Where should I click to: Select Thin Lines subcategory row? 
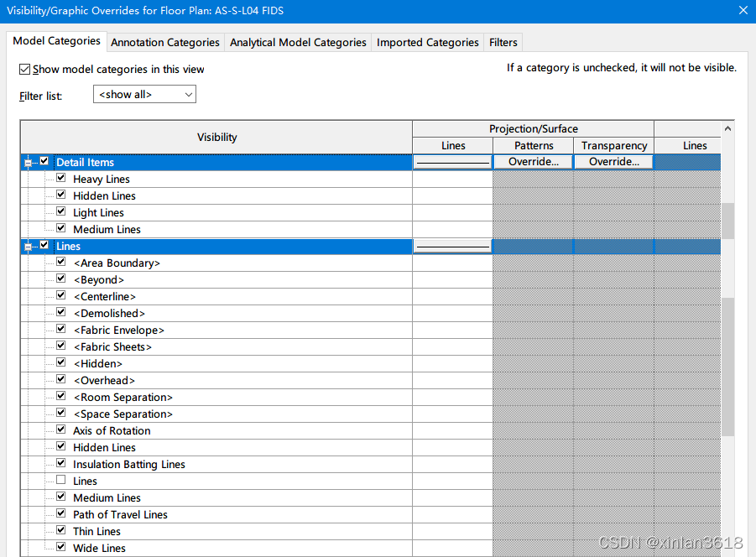click(x=96, y=532)
